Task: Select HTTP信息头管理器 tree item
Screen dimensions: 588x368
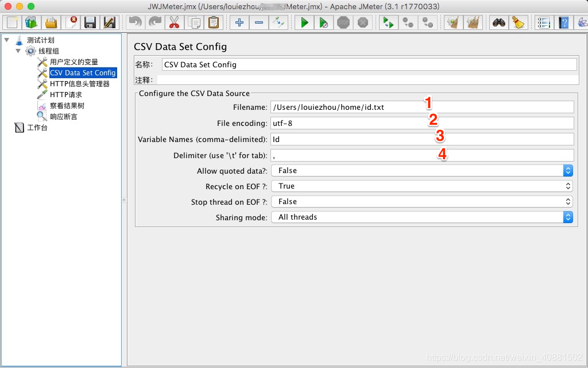Action: tap(79, 84)
